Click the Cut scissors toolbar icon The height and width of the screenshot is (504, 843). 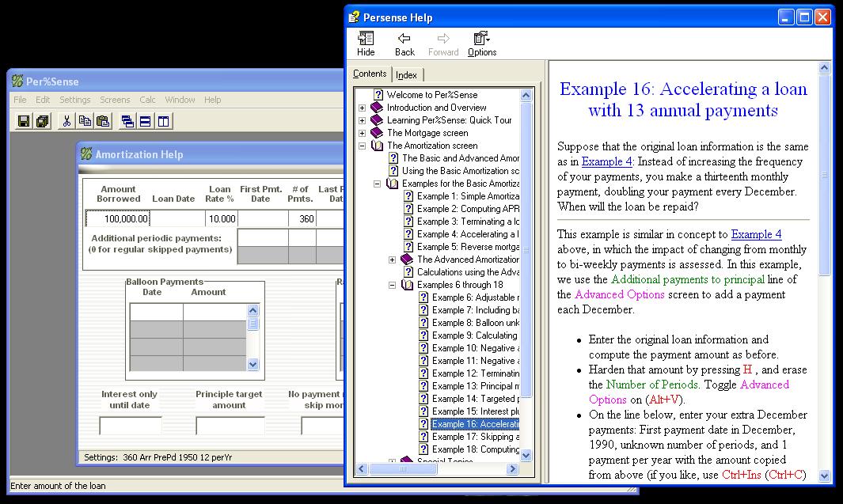pos(66,121)
